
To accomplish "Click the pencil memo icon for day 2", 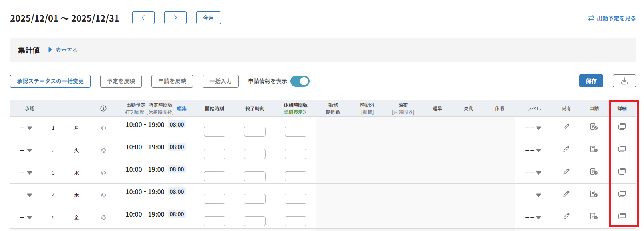I will coord(566,149).
